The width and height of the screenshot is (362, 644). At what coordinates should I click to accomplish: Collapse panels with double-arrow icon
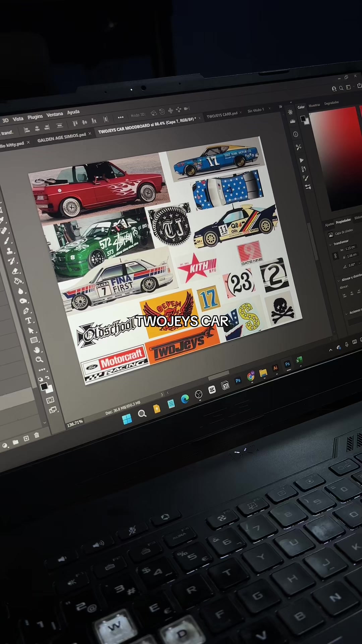pyautogui.click(x=291, y=102)
